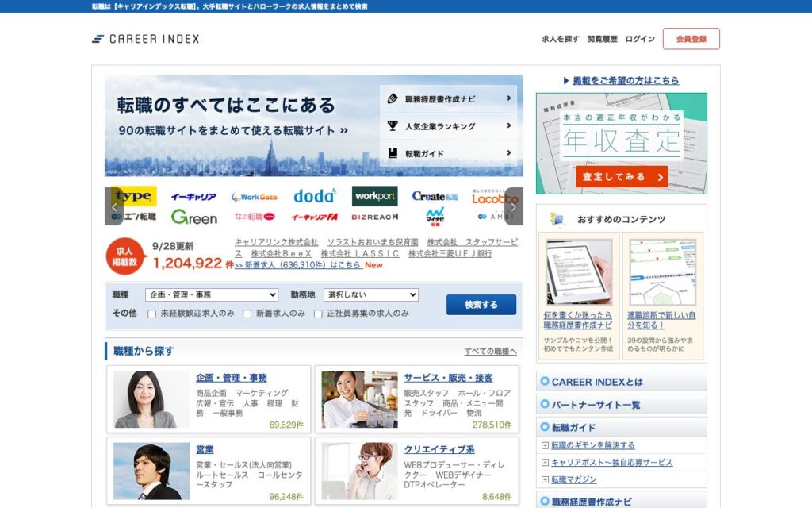Open 90の転職サイトをまとめて使える転職サイト banner link
This screenshot has width=812, height=508.
pos(233,131)
